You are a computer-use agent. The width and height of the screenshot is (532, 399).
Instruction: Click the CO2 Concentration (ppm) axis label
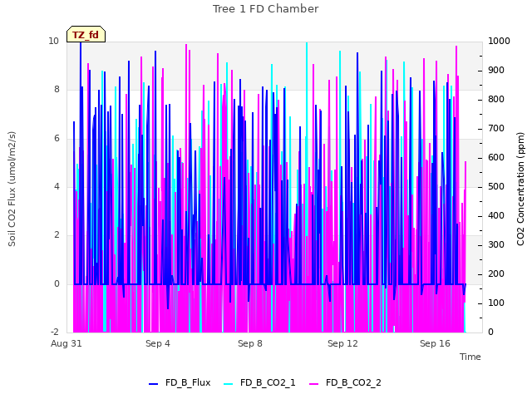[x=520, y=189]
